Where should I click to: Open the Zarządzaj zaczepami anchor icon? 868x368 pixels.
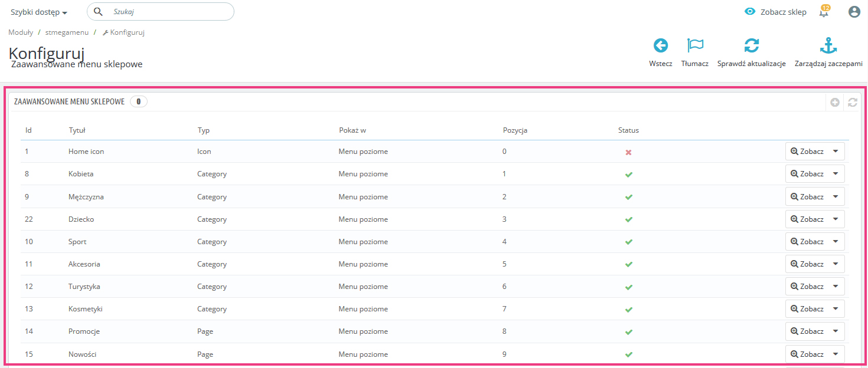pyautogui.click(x=828, y=46)
